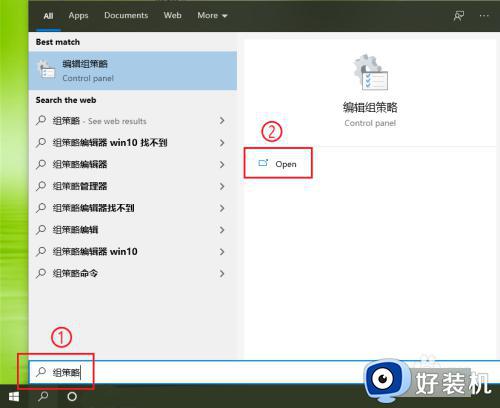Select the 编辑组策略 Control panel best match

click(133, 71)
